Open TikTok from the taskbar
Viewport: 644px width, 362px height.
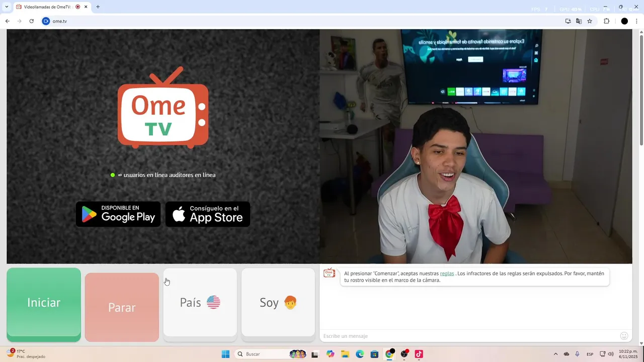tap(419, 354)
